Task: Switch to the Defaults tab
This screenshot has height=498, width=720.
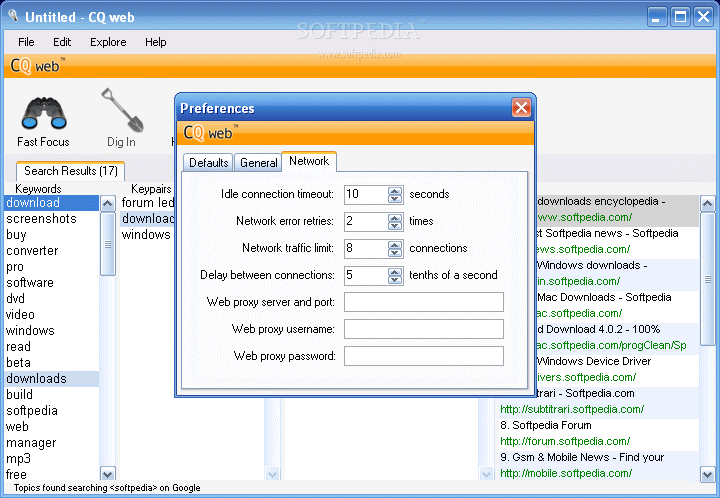Action: pyautogui.click(x=208, y=162)
